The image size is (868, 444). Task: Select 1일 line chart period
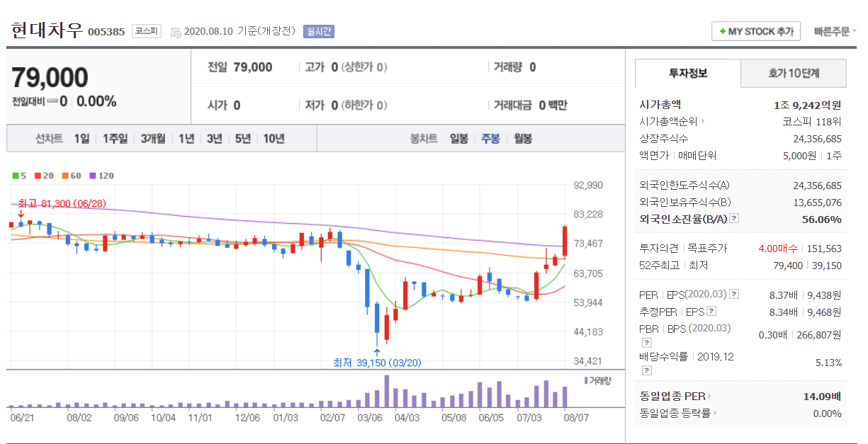pyautogui.click(x=81, y=139)
